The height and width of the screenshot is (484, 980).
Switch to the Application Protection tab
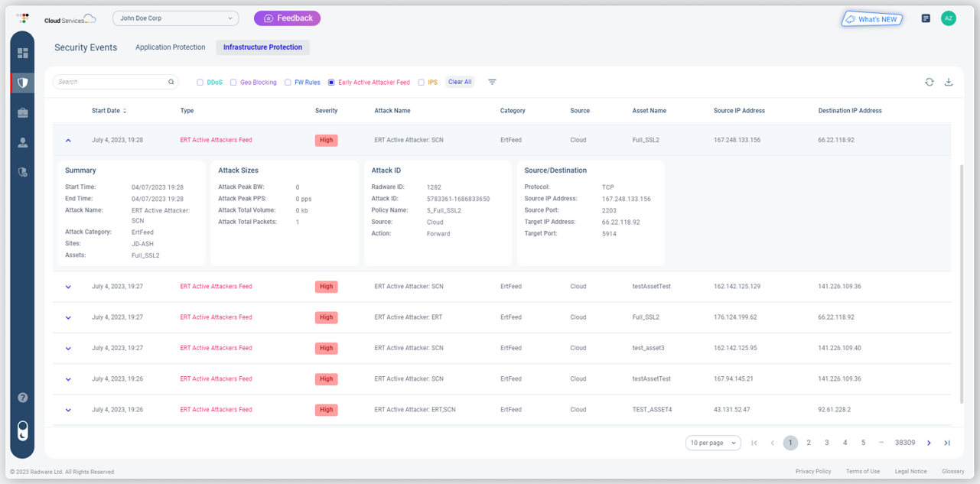(170, 47)
